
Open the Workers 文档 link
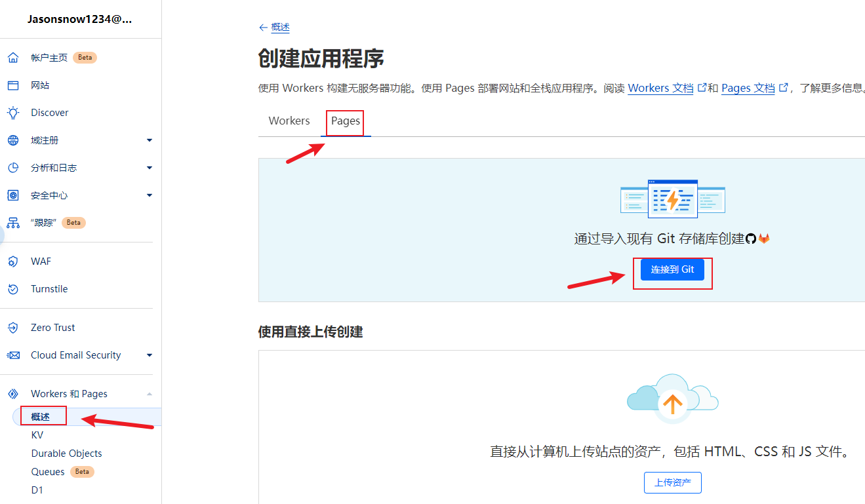coord(660,88)
